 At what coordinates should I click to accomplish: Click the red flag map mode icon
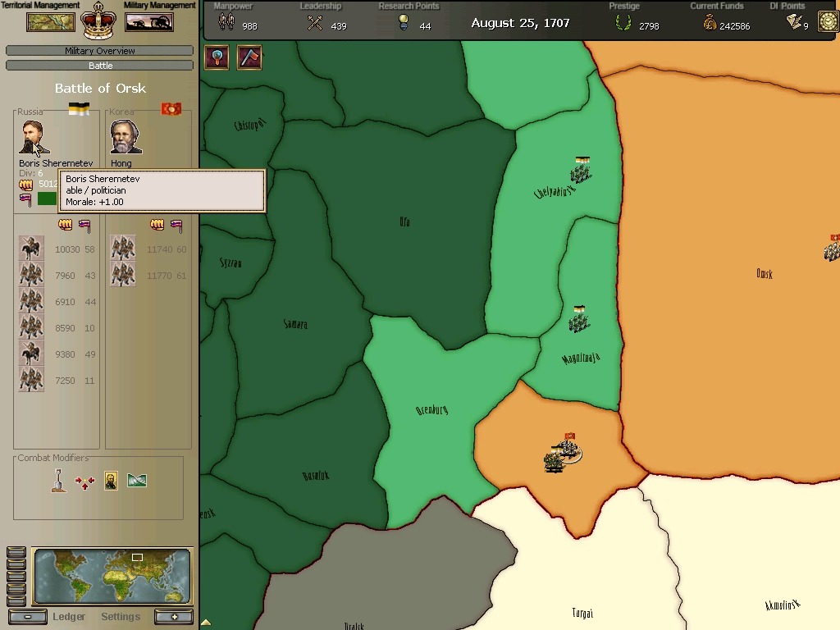[249, 57]
